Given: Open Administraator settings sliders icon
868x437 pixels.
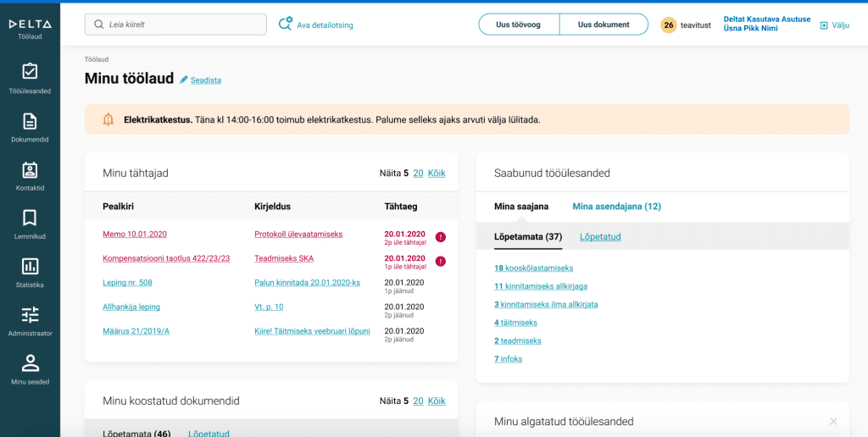Looking at the screenshot, I should tap(30, 320).
